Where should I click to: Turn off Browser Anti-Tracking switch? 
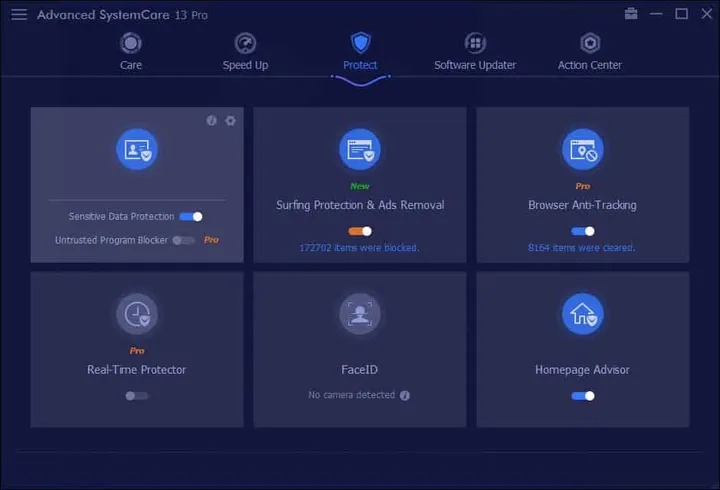(583, 231)
